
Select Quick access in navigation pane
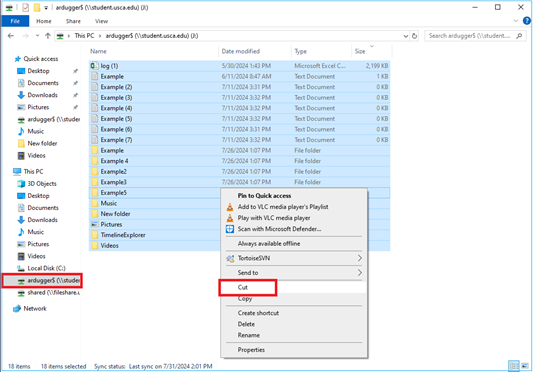[x=40, y=59]
